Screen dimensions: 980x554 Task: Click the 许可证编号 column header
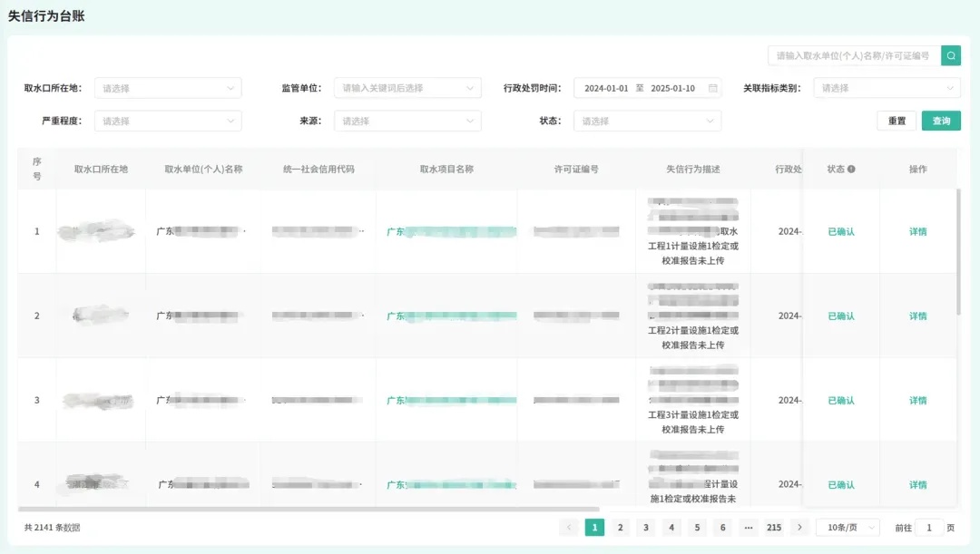coord(576,170)
